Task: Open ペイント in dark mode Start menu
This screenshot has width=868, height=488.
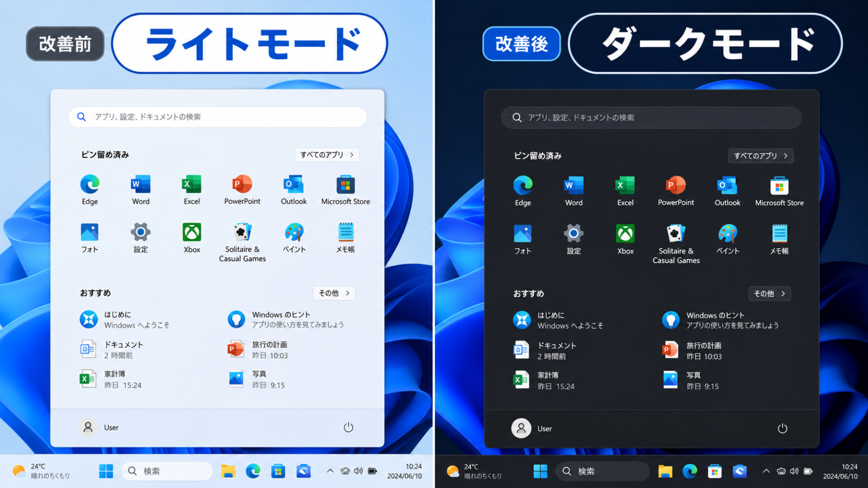Action: tap(727, 239)
